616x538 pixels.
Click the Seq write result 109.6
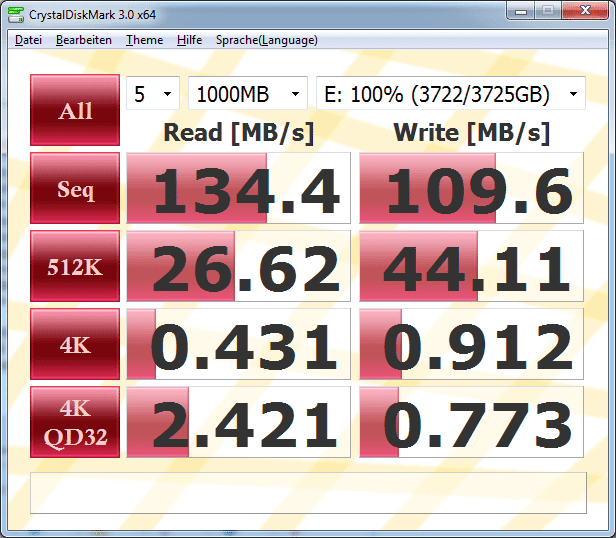click(471, 188)
